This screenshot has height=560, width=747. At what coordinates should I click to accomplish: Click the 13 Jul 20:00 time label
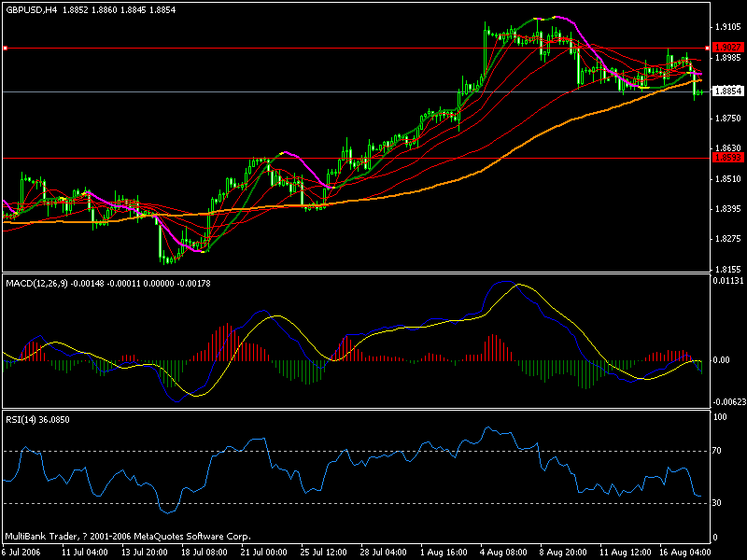tap(145, 553)
